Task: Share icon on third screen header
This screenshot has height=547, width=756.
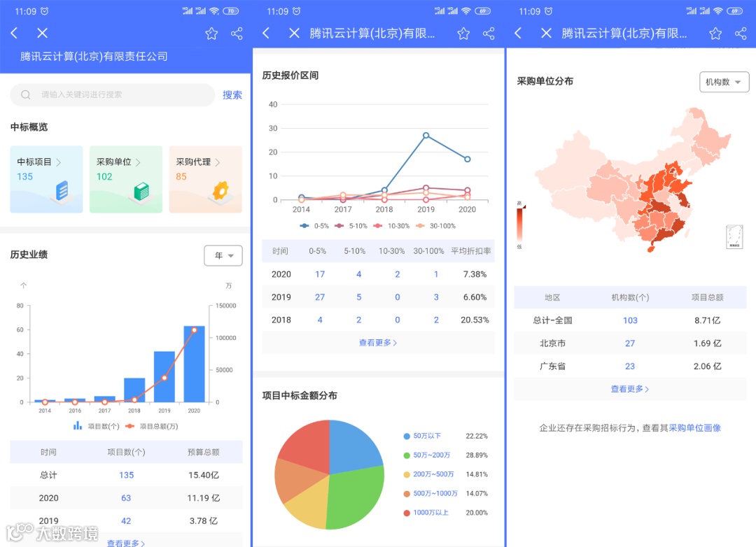Action: 741,34
